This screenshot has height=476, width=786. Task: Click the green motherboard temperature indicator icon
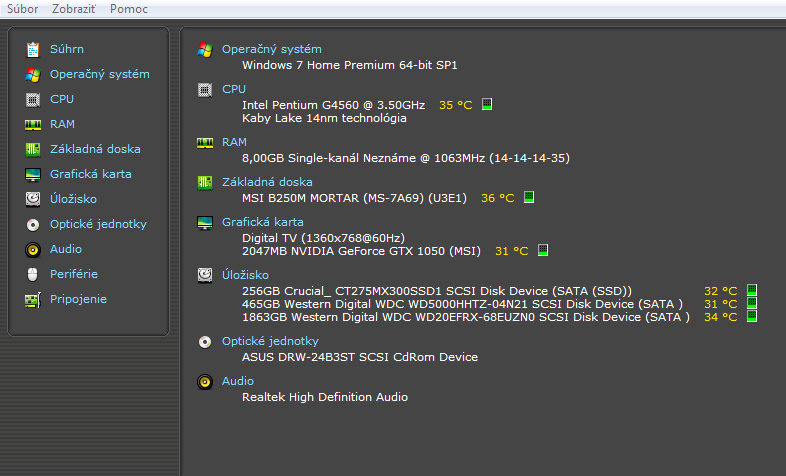tap(529, 197)
